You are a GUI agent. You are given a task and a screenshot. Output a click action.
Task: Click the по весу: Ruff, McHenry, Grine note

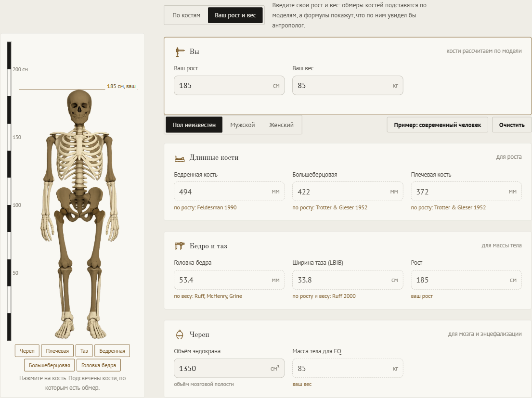click(208, 296)
